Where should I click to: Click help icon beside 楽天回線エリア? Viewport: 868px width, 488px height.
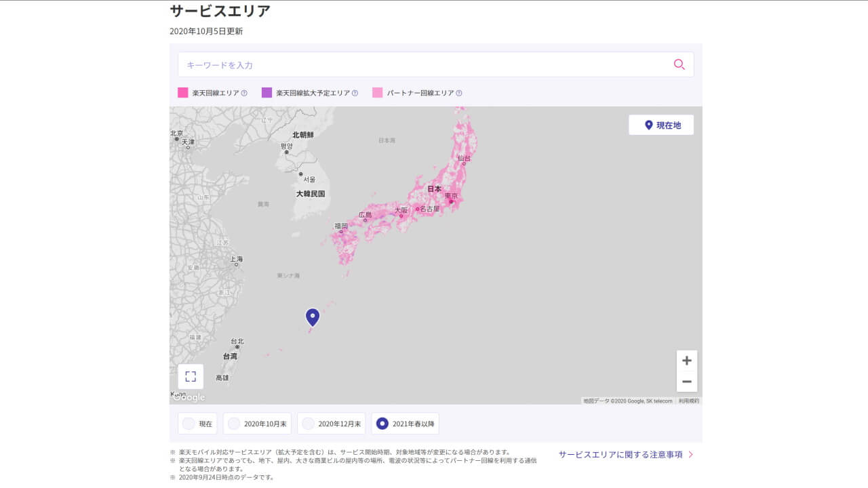pyautogui.click(x=244, y=93)
